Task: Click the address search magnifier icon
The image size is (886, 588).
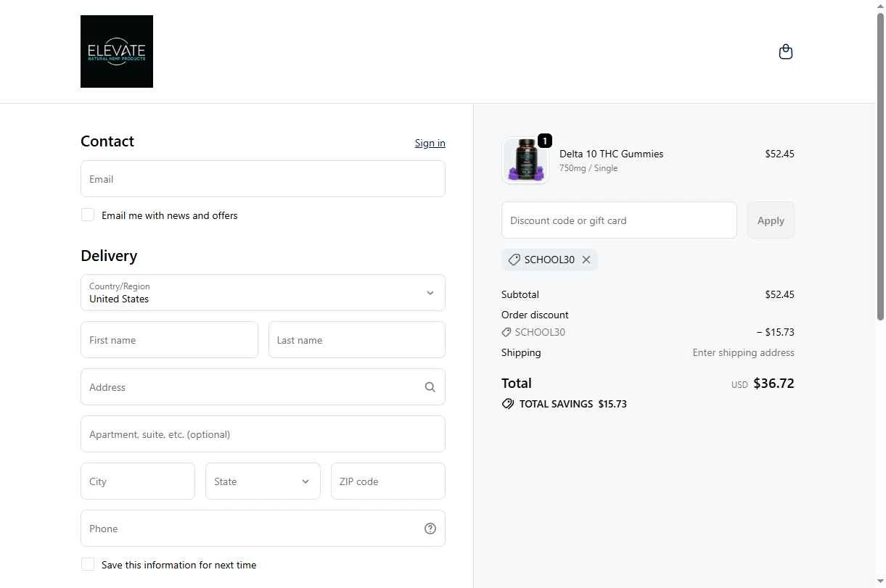Action: [x=430, y=387]
